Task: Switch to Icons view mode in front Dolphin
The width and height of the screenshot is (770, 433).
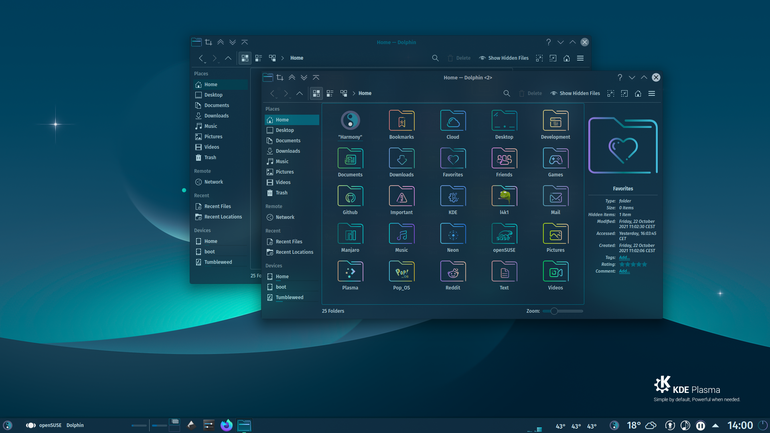Action: (x=316, y=93)
